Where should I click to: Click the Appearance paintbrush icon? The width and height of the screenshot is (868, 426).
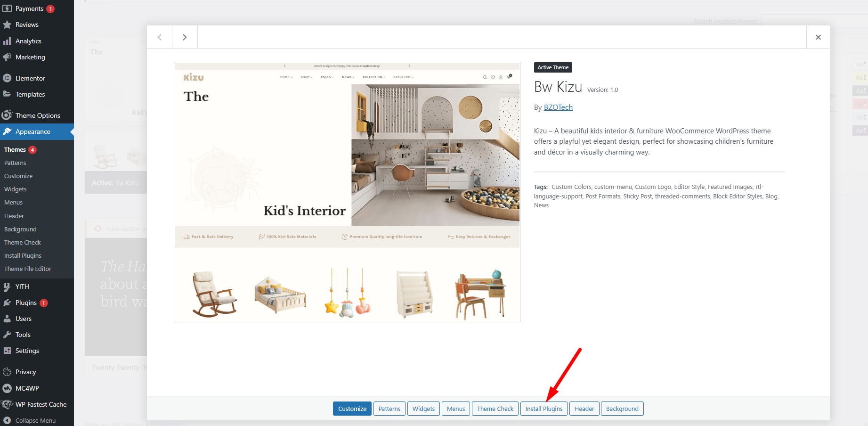click(x=7, y=131)
